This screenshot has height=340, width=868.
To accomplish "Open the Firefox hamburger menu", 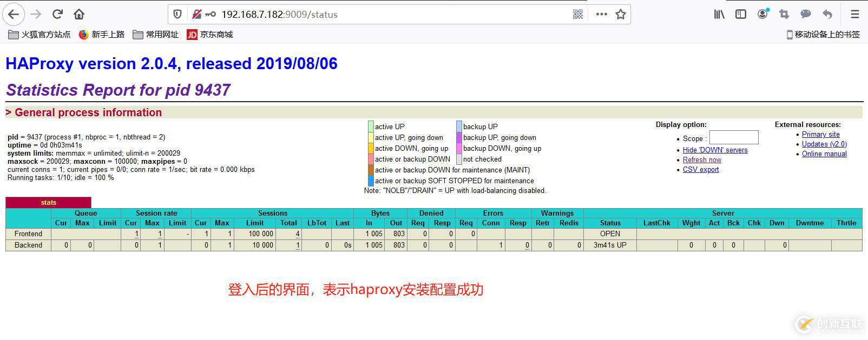I will (854, 14).
